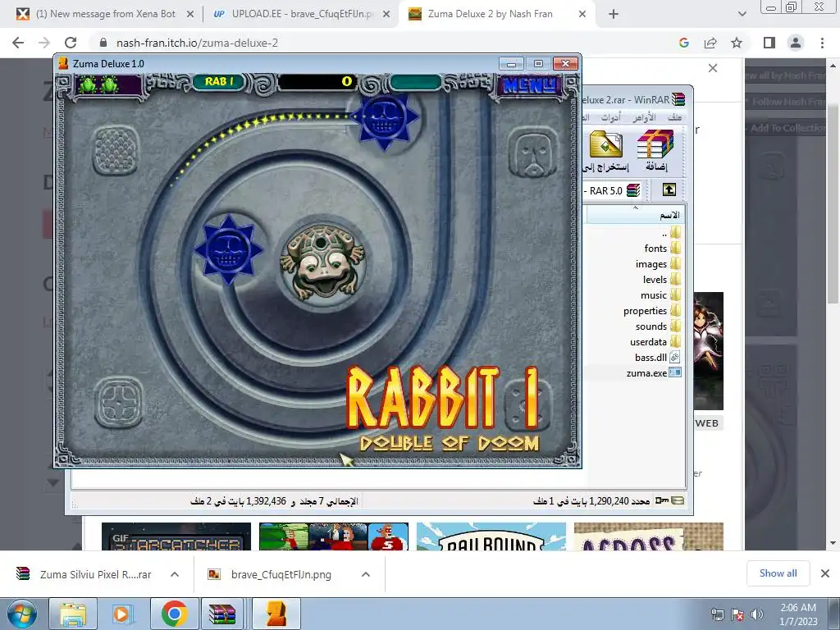Image resolution: width=840 pixels, height=630 pixels.
Task: Click WinRAR Extract To icon
Action: click(x=606, y=150)
